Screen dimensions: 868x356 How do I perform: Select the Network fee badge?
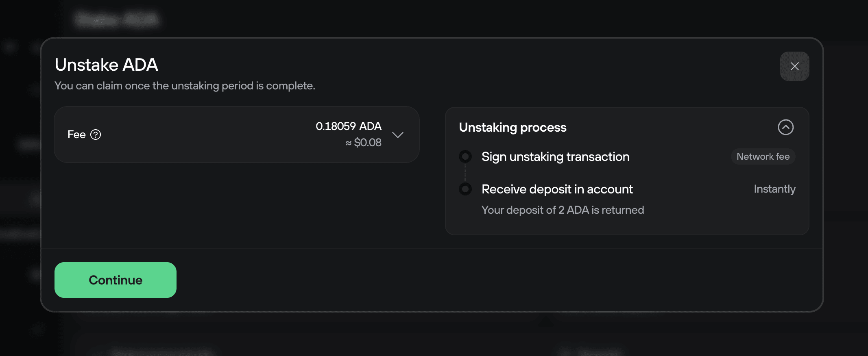pyautogui.click(x=763, y=156)
